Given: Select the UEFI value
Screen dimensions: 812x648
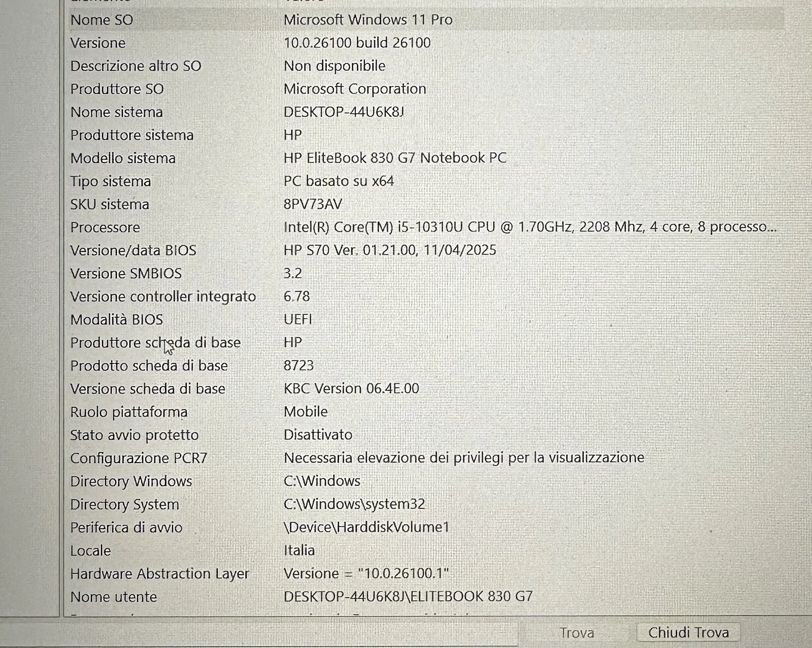Looking at the screenshot, I should tap(298, 319).
